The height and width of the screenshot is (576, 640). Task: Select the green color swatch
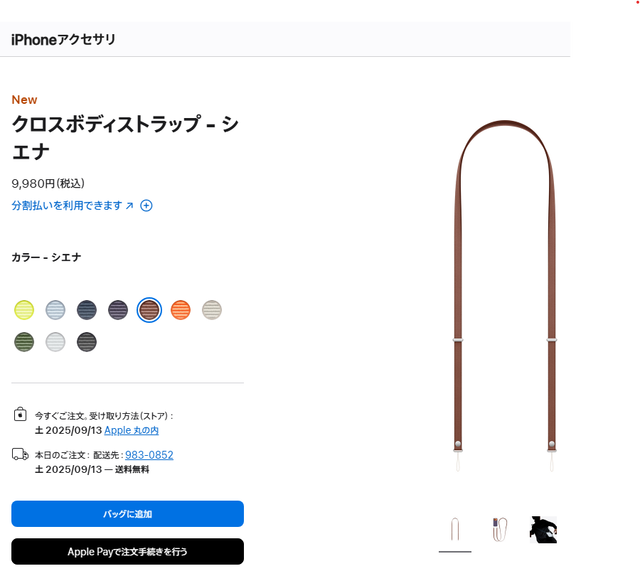[24, 342]
